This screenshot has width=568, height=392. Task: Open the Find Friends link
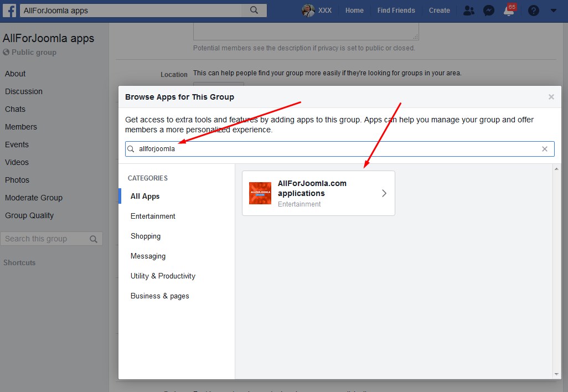tap(396, 11)
